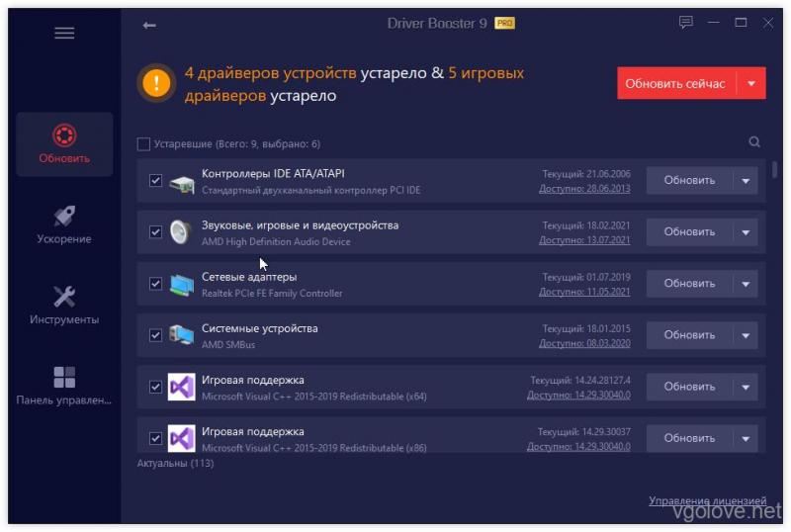This screenshot has height=532, width=791.
Task: Expand dropdown for Visual C++ x64 update
Action: tap(746, 388)
